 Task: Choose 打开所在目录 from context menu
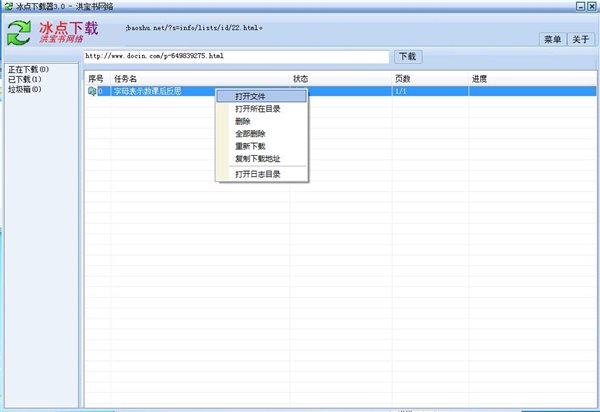(261, 109)
